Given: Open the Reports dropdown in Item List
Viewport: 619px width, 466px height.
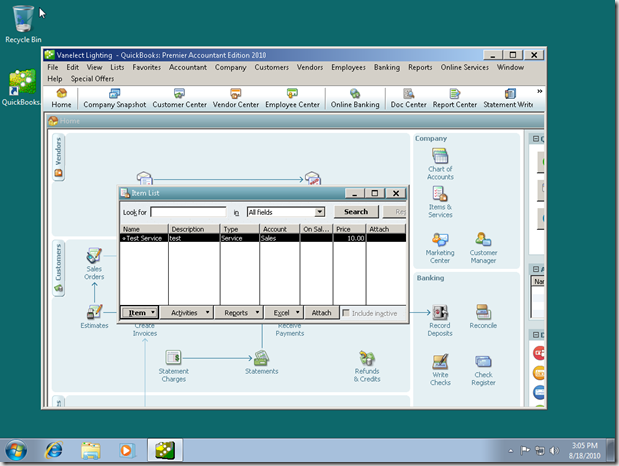Looking at the screenshot, I should coord(238,312).
